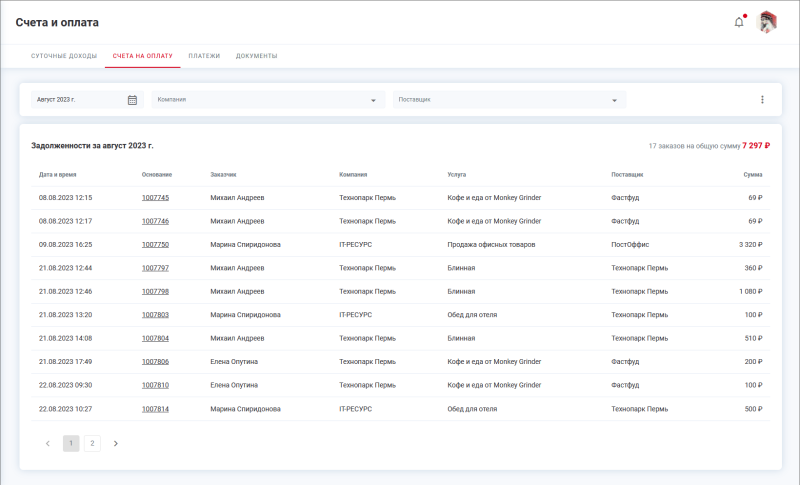Open the calendar date picker icon

[132, 100]
